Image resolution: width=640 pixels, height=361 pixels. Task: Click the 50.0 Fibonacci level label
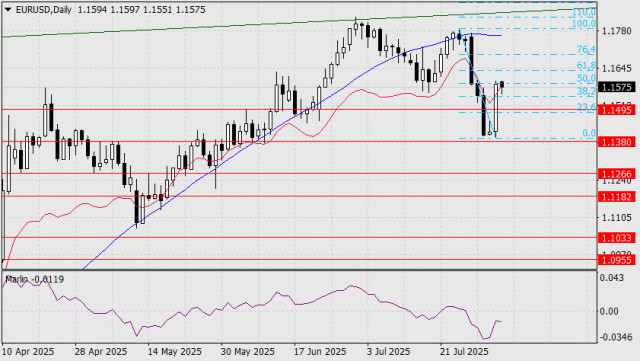pos(586,78)
